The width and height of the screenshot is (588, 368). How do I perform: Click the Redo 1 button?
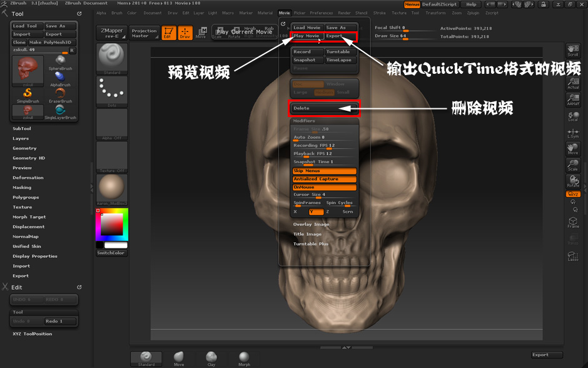point(60,322)
